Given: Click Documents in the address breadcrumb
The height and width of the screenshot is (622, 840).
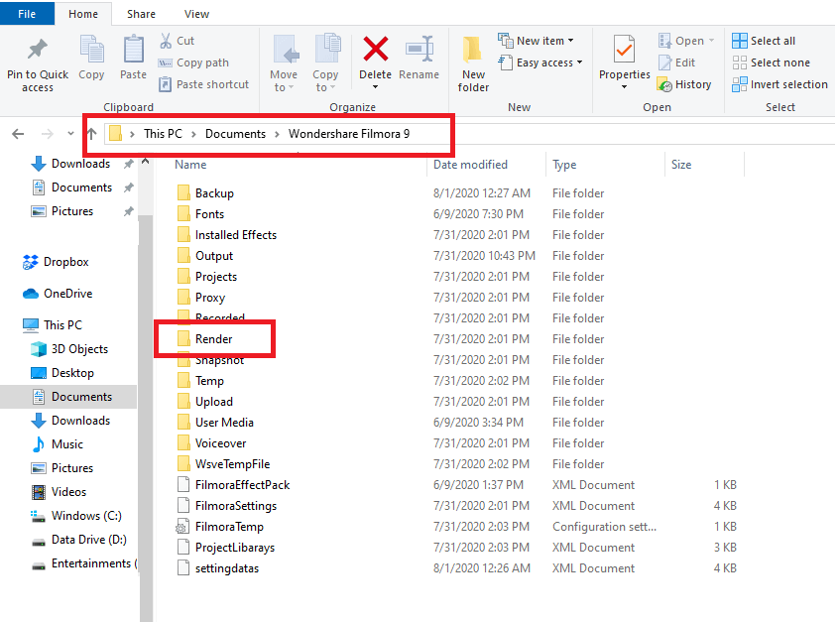Looking at the screenshot, I should (235, 134).
